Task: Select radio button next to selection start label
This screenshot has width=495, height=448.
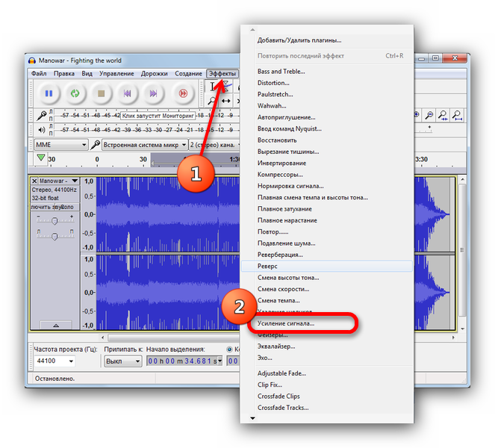Action: [229, 349]
